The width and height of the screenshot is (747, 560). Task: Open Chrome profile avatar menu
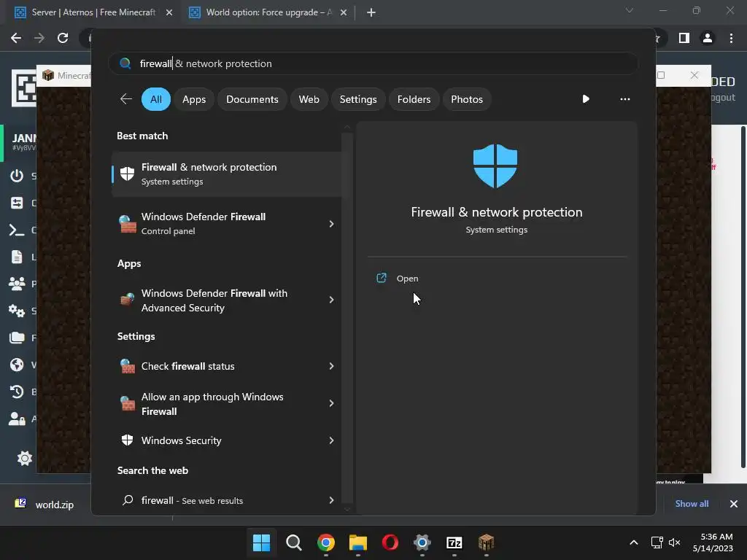pyautogui.click(x=708, y=38)
